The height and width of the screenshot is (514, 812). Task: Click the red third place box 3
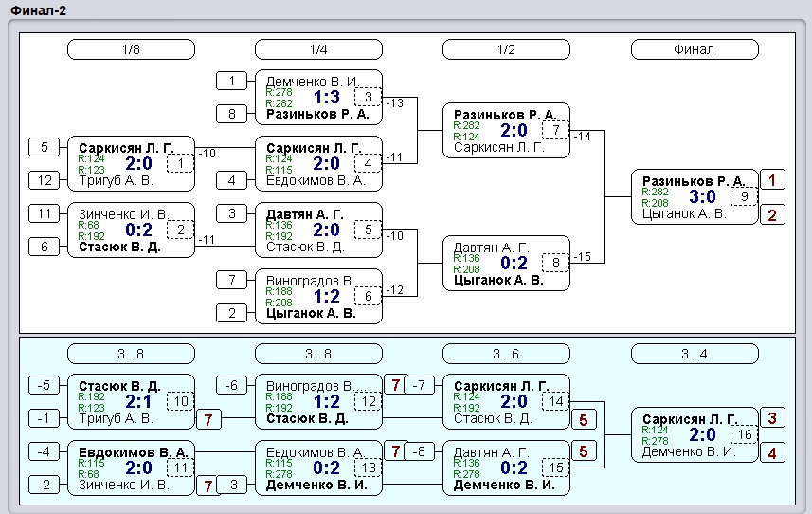coord(772,418)
